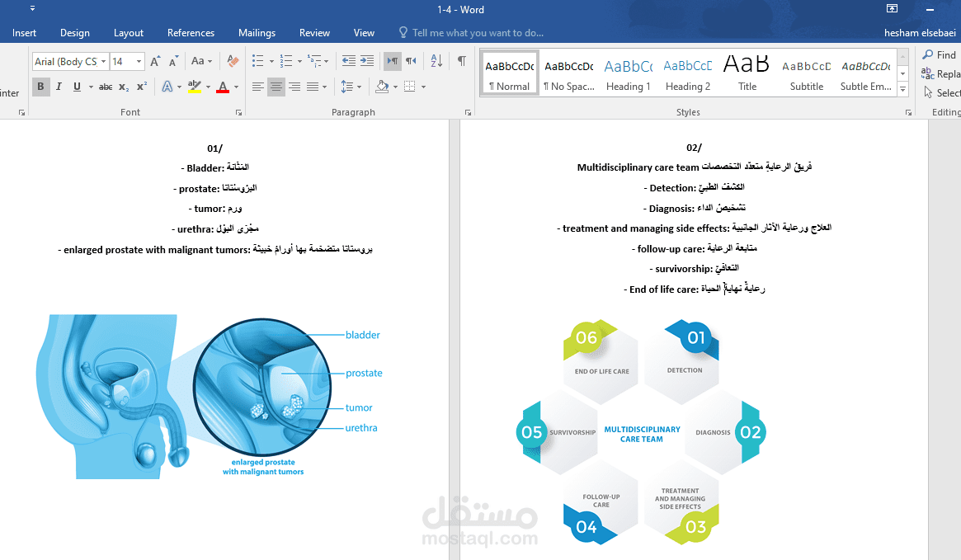This screenshot has height=560, width=961.
Task: Open Change Case dropdown
Action: pos(201,61)
